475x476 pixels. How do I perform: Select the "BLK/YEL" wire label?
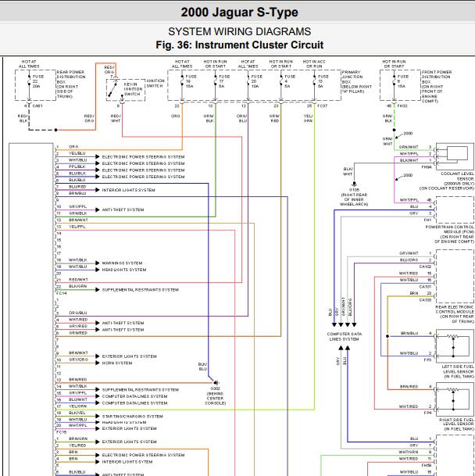77,413
